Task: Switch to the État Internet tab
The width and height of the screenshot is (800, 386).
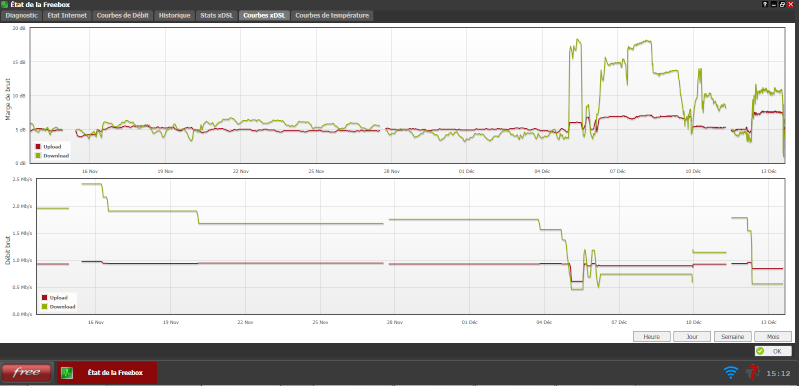Action: (x=67, y=15)
